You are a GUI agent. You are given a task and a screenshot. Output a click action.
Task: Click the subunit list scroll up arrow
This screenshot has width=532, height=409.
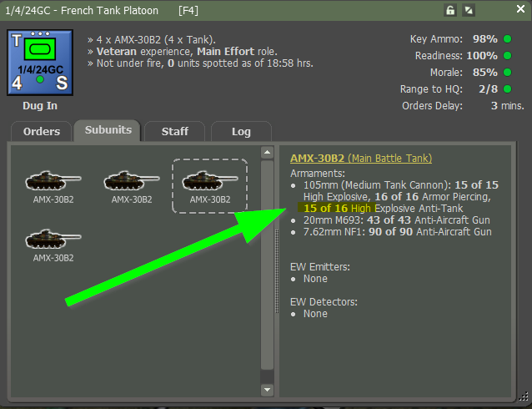click(x=268, y=152)
